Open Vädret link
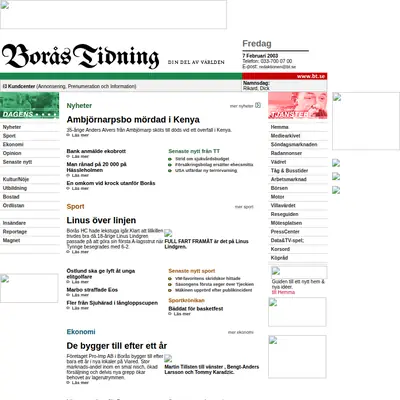Image resolution: width=400 pixels, height=400 pixels. [278, 162]
